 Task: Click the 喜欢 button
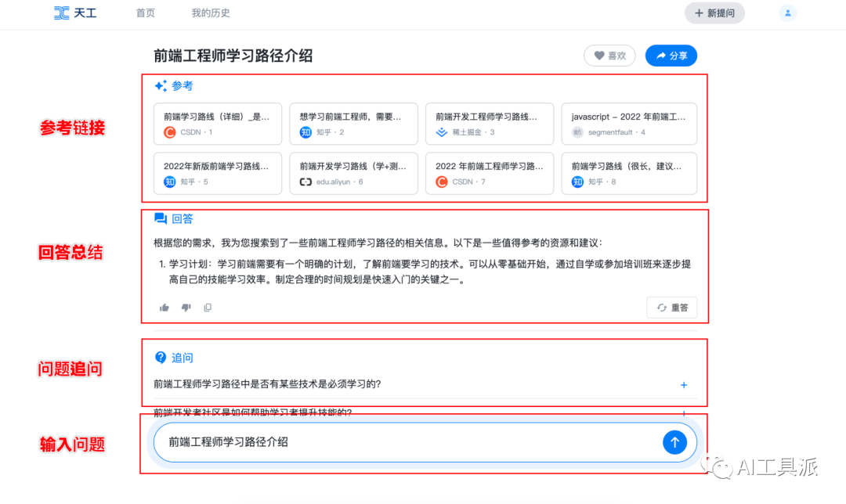[609, 56]
